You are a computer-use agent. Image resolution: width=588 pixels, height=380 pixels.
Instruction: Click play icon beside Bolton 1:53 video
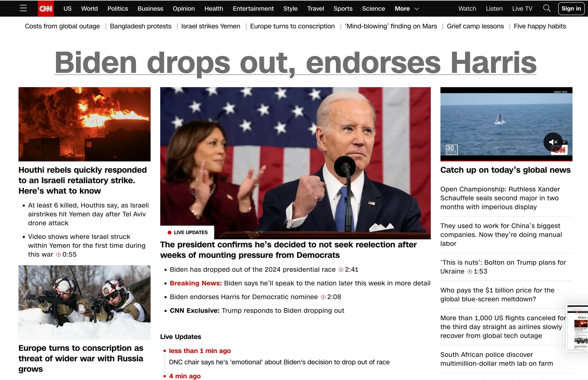[x=470, y=272]
